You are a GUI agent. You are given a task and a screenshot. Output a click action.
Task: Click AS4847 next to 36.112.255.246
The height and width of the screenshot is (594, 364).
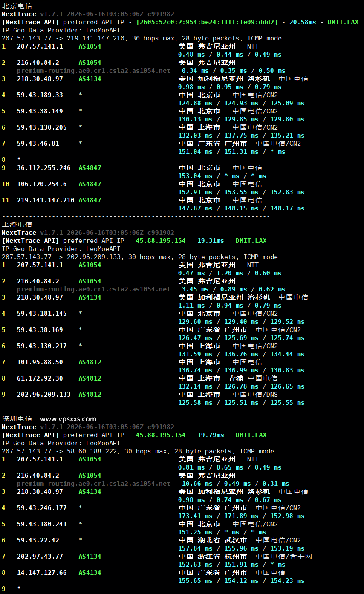tap(90, 168)
